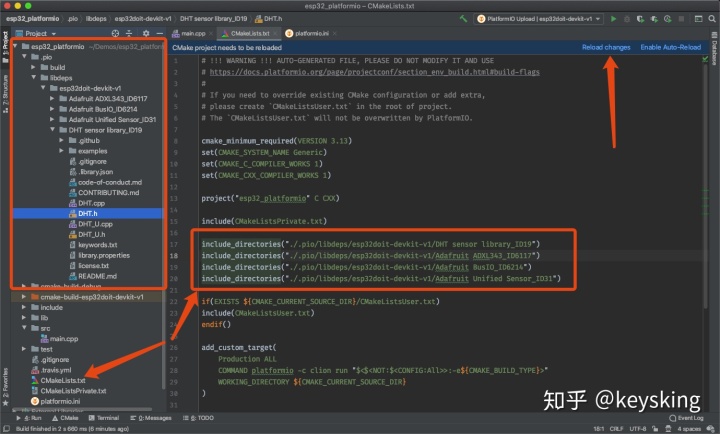Click the UTF-8 encoding selector
The image size is (720, 434).
(638, 429)
